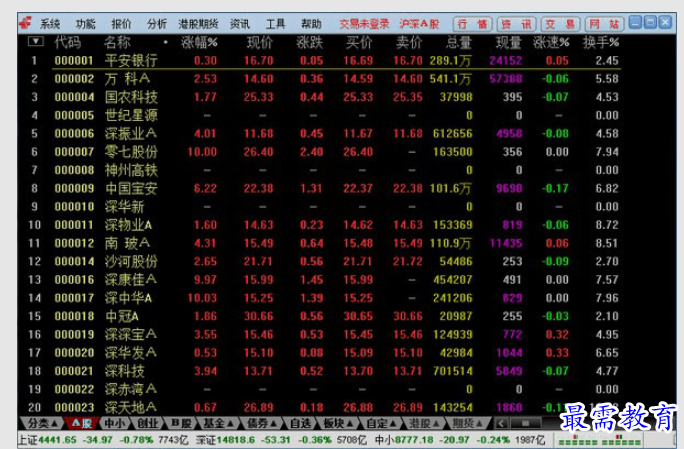Switch to the A股 tab
This screenshot has width=684, height=449.
pos(81,423)
